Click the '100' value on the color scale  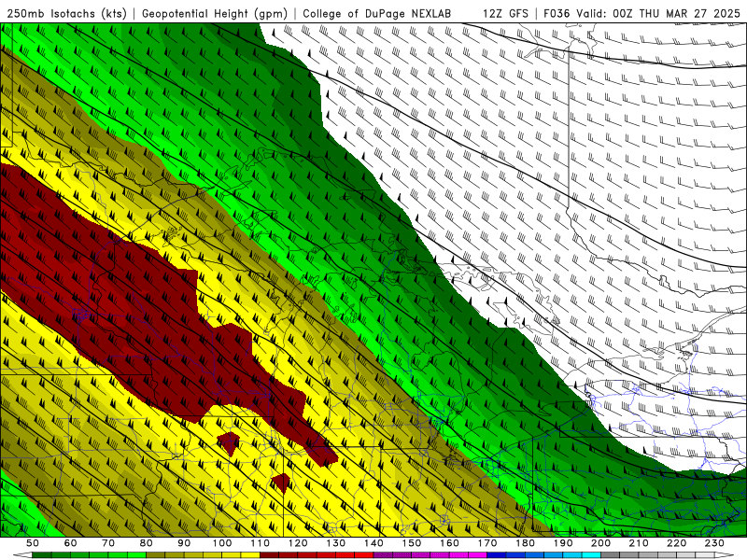(x=222, y=543)
